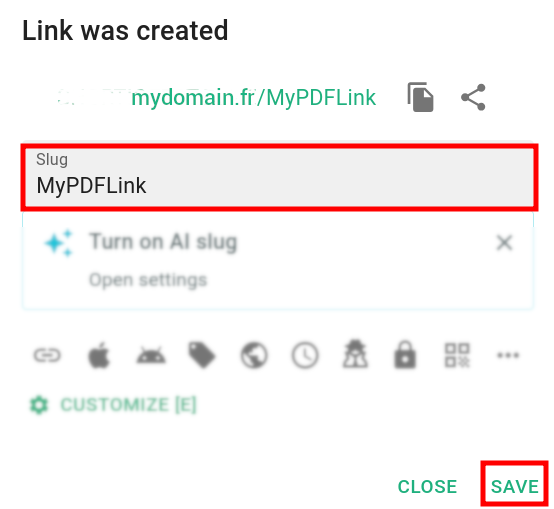Share the created link

coord(473,97)
